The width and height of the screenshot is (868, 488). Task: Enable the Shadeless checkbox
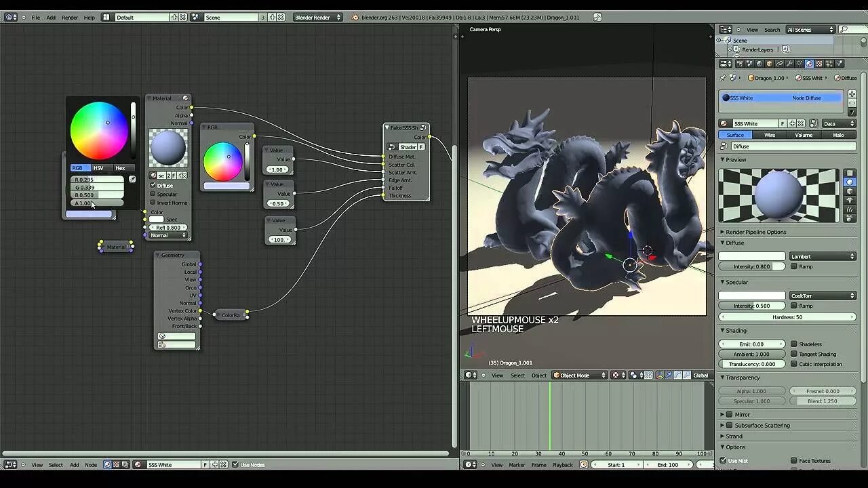coord(794,344)
